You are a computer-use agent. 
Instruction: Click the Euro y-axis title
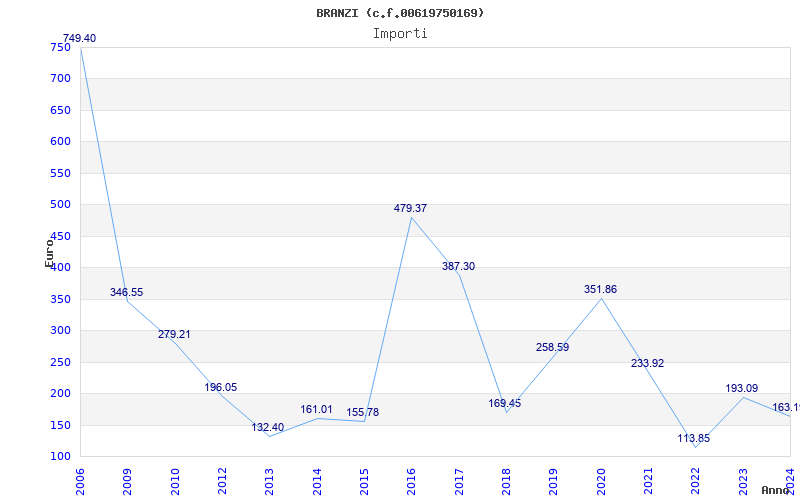(x=49, y=253)
